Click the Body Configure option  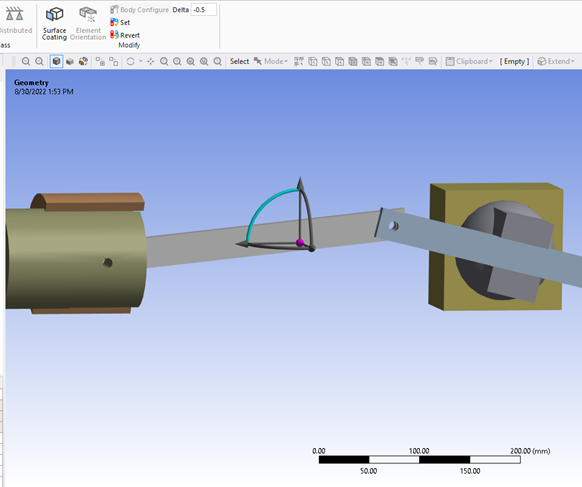coord(140,10)
